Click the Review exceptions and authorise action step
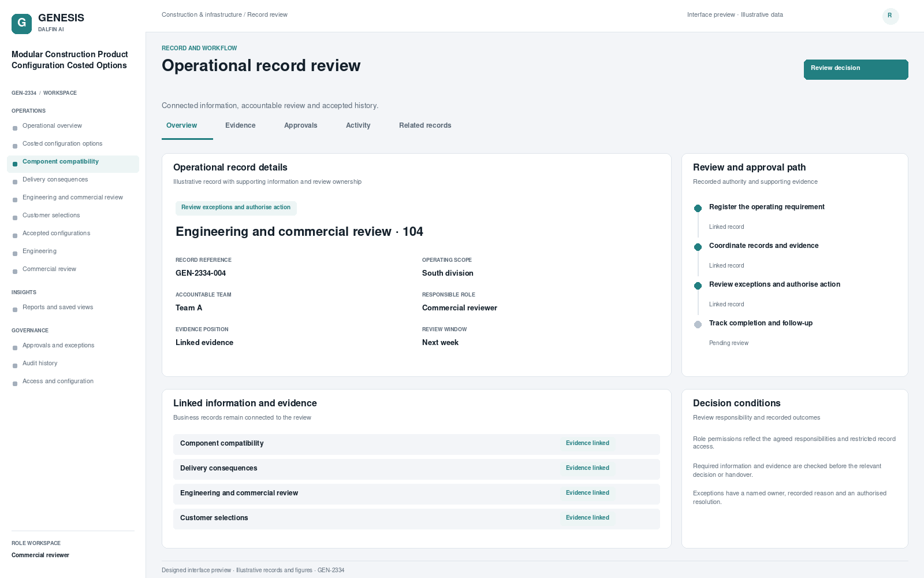Viewport: 924px width, 578px height. tap(774, 284)
